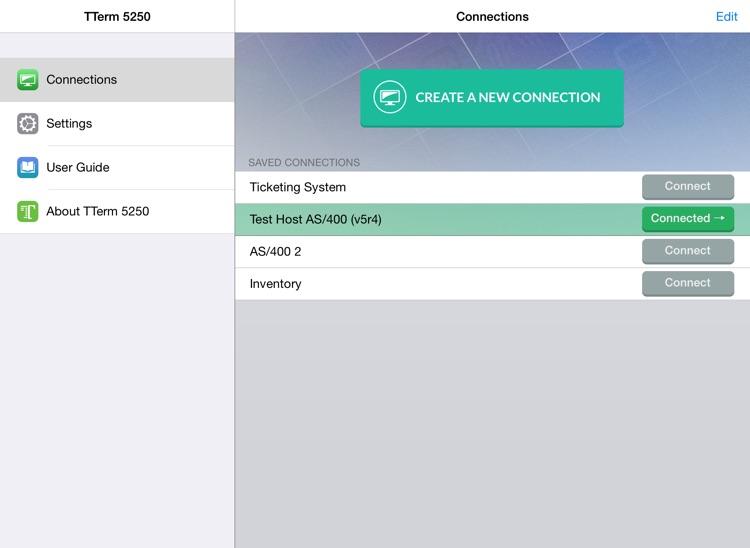
Task: Click the Settings gear icon
Action: [28, 123]
